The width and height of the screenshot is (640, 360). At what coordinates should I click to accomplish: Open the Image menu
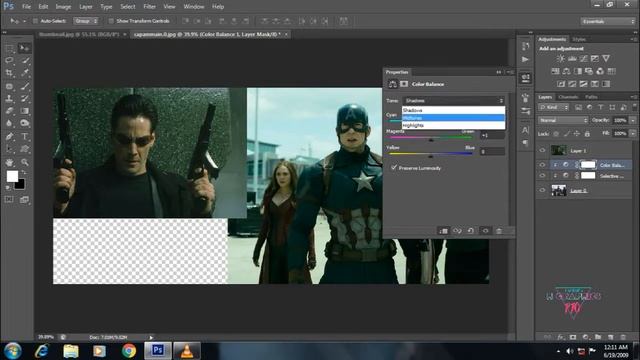63,7
